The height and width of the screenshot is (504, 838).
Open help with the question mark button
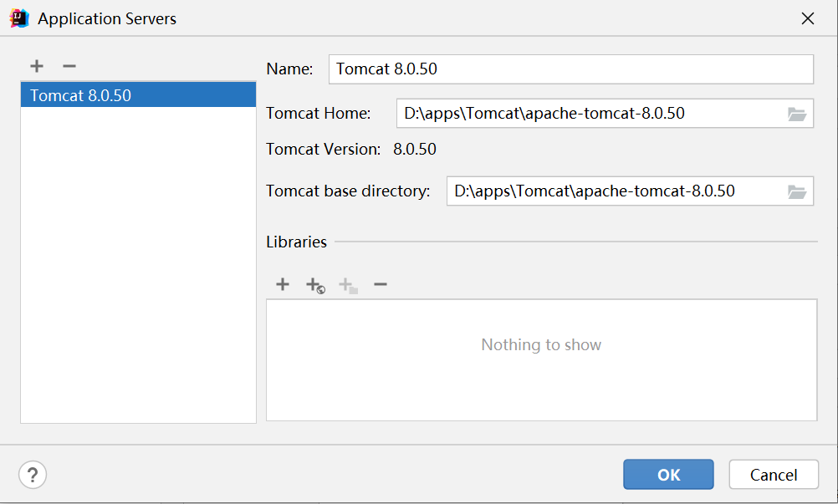pos(33,476)
